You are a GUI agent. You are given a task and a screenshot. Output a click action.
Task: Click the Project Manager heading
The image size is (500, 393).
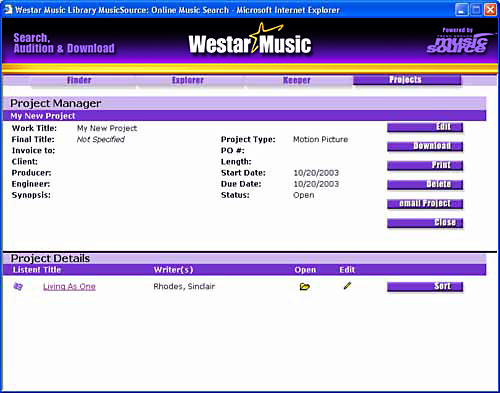[x=55, y=103]
